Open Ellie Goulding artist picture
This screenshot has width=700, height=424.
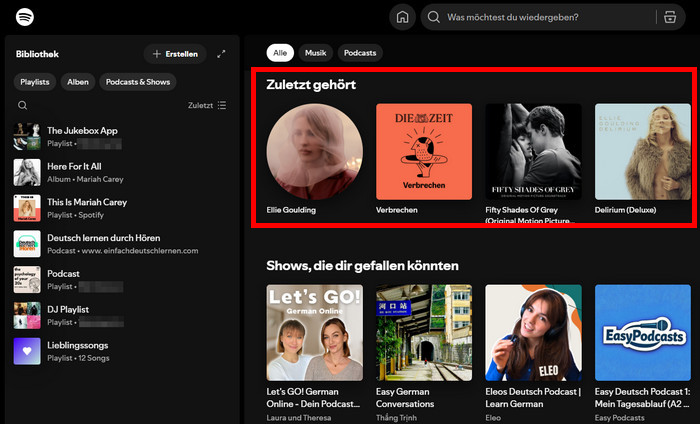314,152
